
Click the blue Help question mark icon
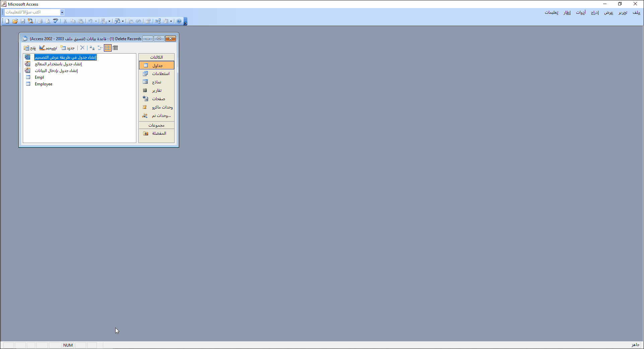(x=179, y=21)
